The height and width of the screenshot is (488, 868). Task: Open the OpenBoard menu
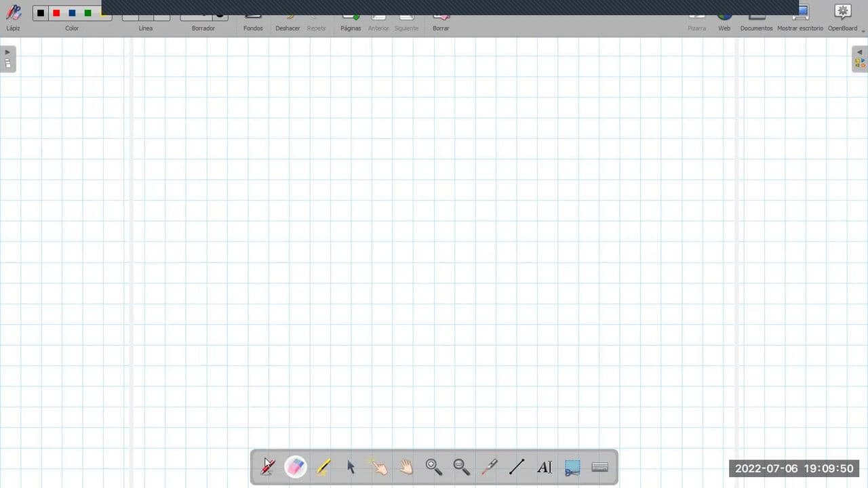coord(843,18)
